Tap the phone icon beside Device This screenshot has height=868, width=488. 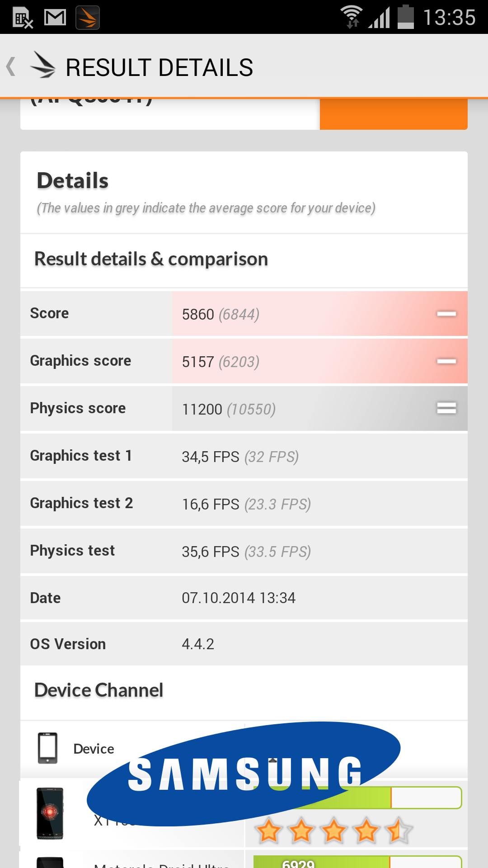point(47,748)
